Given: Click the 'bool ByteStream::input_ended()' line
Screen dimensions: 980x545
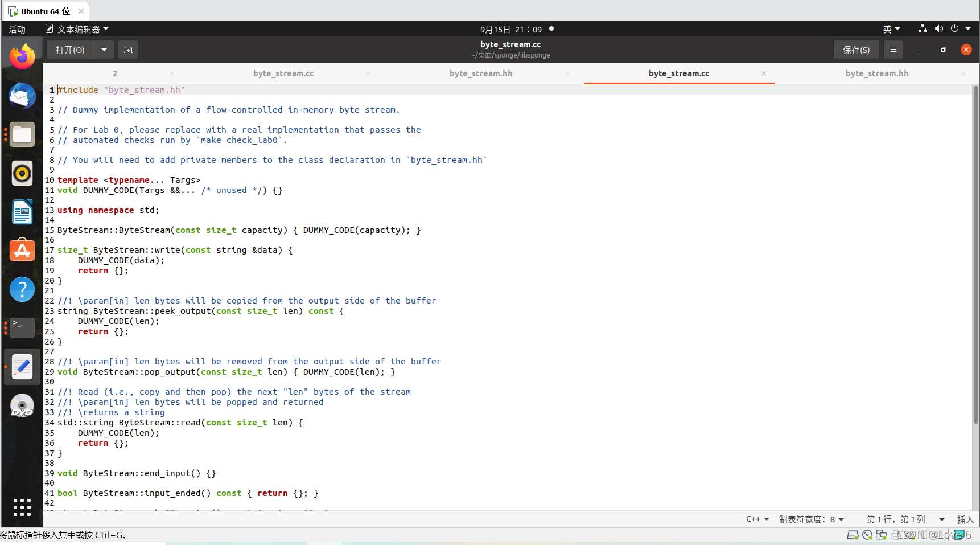Looking at the screenshot, I should point(188,493).
